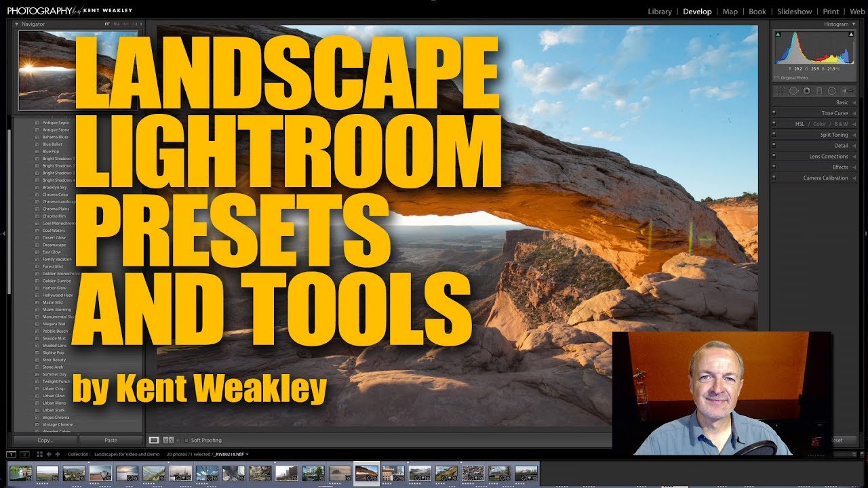This screenshot has width=868, height=488.
Task: Click the Copy... button
Action: pyautogui.click(x=45, y=440)
